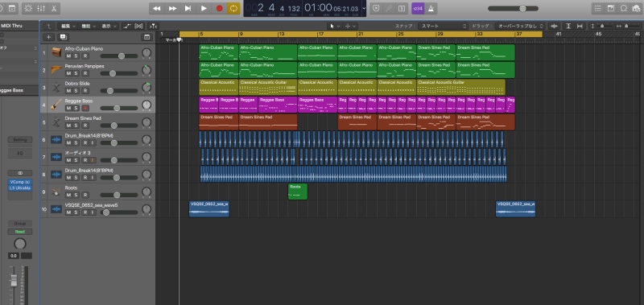Click the Rewind transport button
644x305 pixels.
156,8
